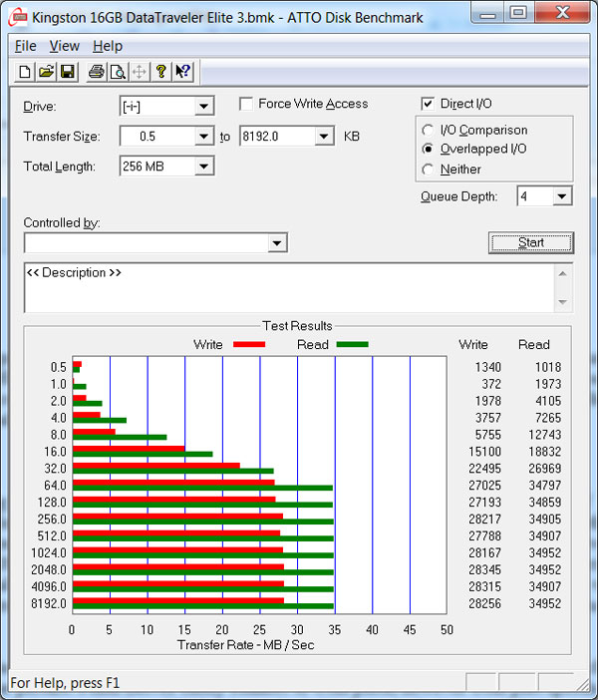The width and height of the screenshot is (598, 700).
Task: Click the Description scrollbar up arrow
Action: pos(563,273)
